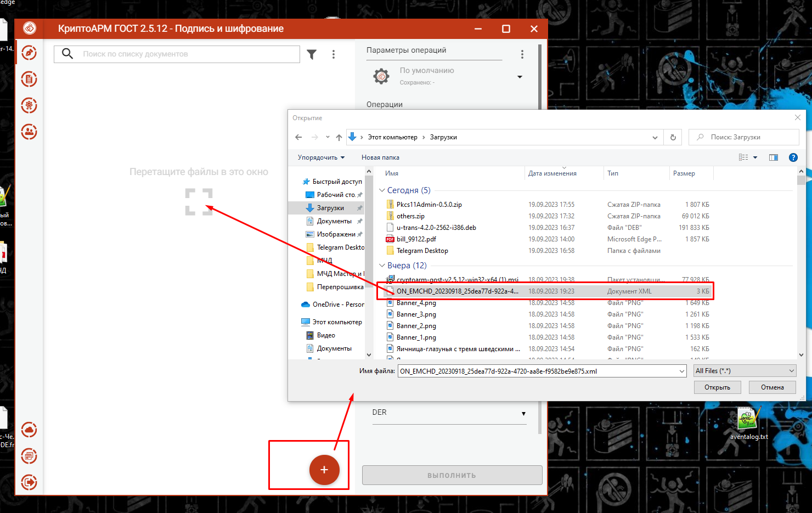Click the disabled ВЫПОЛНИТЬ button
The width and height of the screenshot is (812, 513).
coord(452,475)
